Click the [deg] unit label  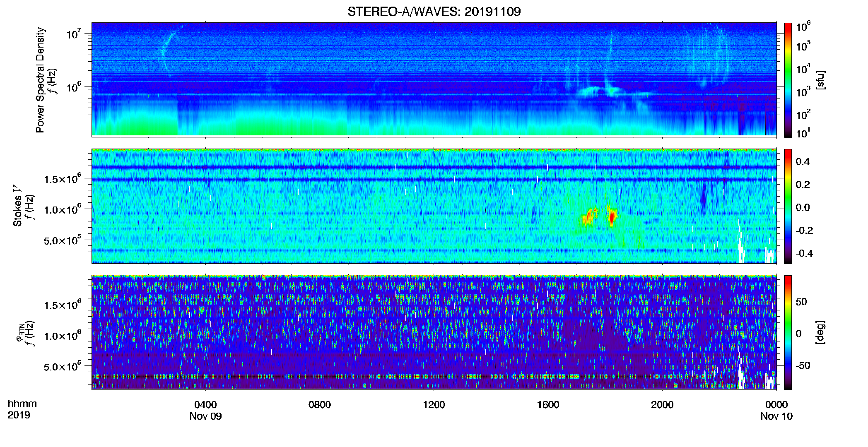[820, 332]
